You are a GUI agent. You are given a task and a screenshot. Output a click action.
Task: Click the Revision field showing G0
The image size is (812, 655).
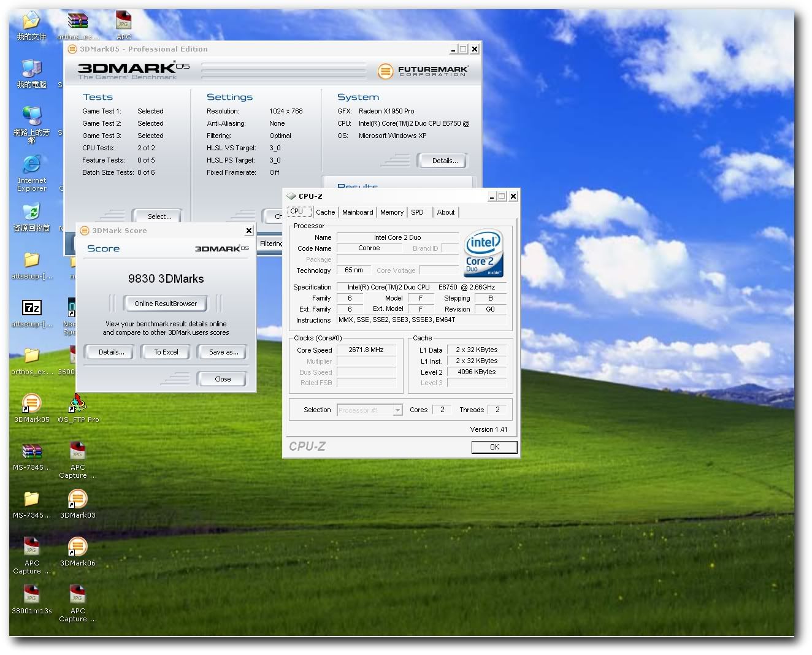[x=490, y=309]
